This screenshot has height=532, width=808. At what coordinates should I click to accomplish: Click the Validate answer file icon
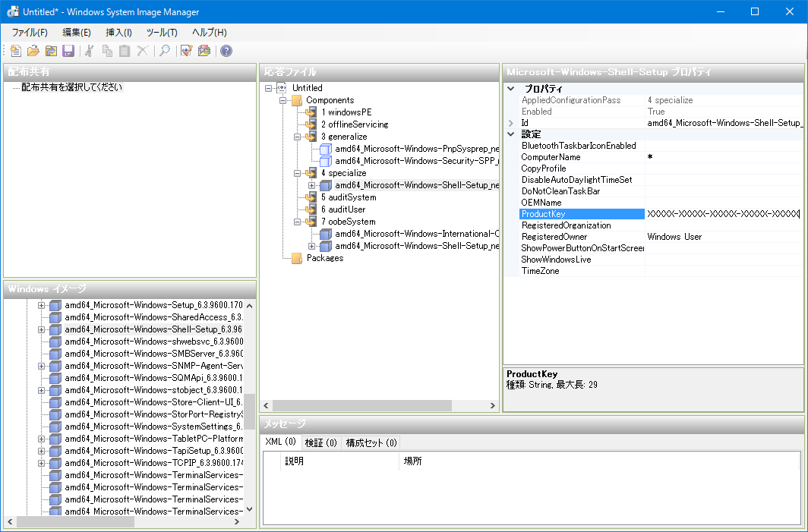coord(186,51)
